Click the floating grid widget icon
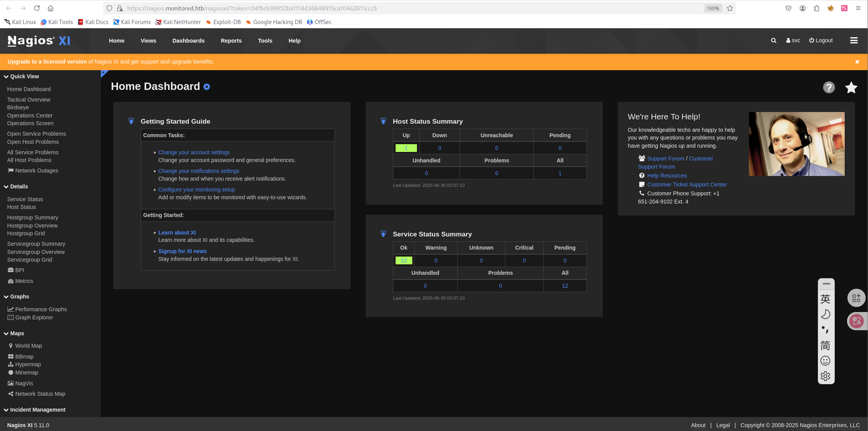The height and width of the screenshot is (431, 868). coord(856,298)
